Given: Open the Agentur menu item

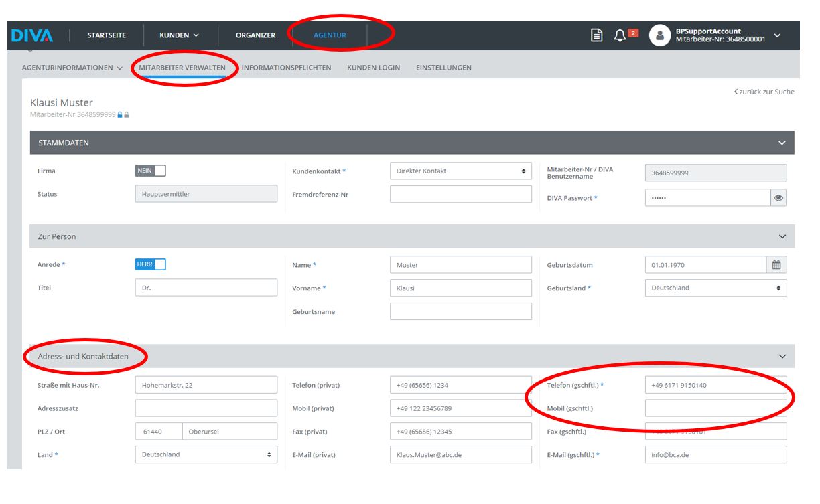Looking at the screenshot, I should pyautogui.click(x=330, y=35).
